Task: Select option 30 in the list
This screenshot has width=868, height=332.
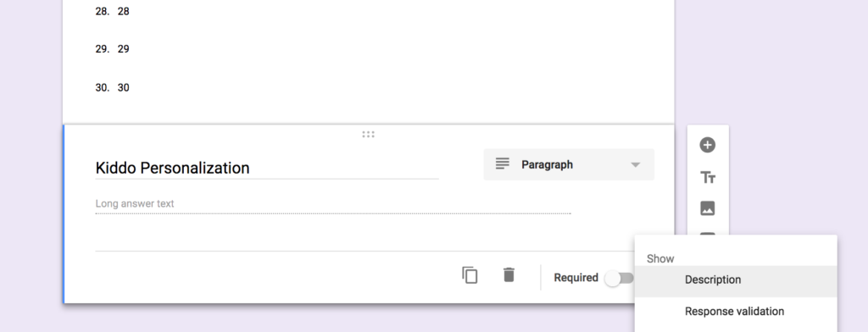Action: [x=112, y=87]
